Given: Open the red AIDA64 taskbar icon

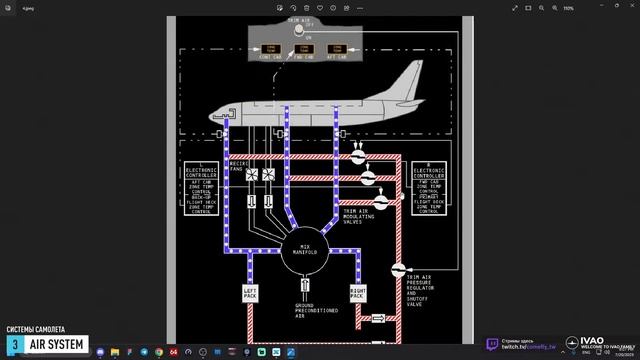Looking at the screenshot, I should pos(173,352).
